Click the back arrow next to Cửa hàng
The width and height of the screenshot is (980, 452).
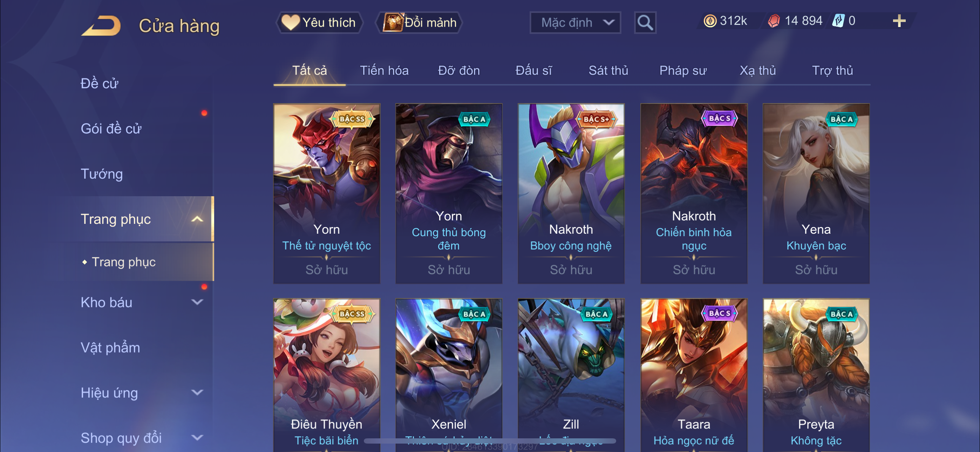[101, 26]
